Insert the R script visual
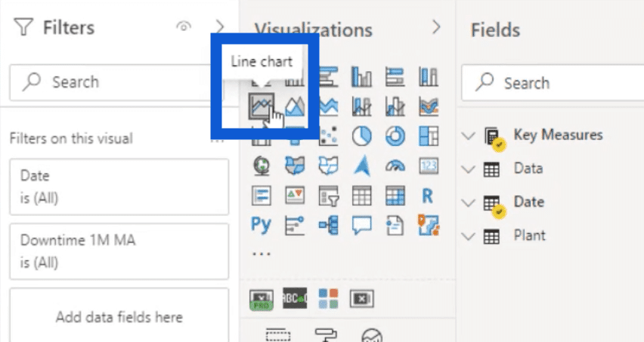 (x=428, y=196)
